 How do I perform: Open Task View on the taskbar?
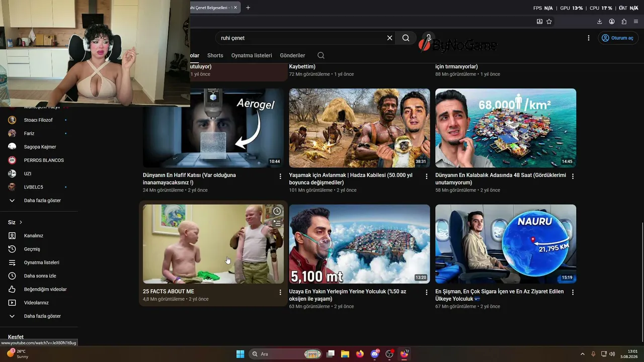[331, 354]
